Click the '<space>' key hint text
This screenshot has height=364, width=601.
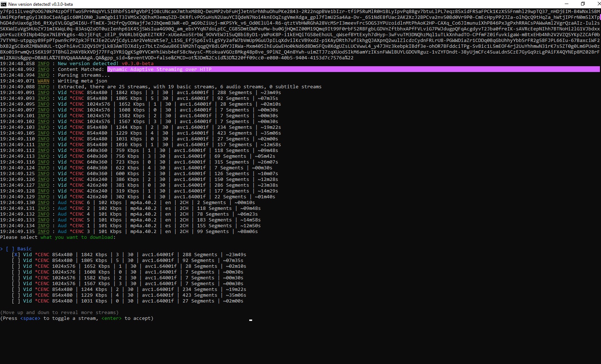pos(30,318)
